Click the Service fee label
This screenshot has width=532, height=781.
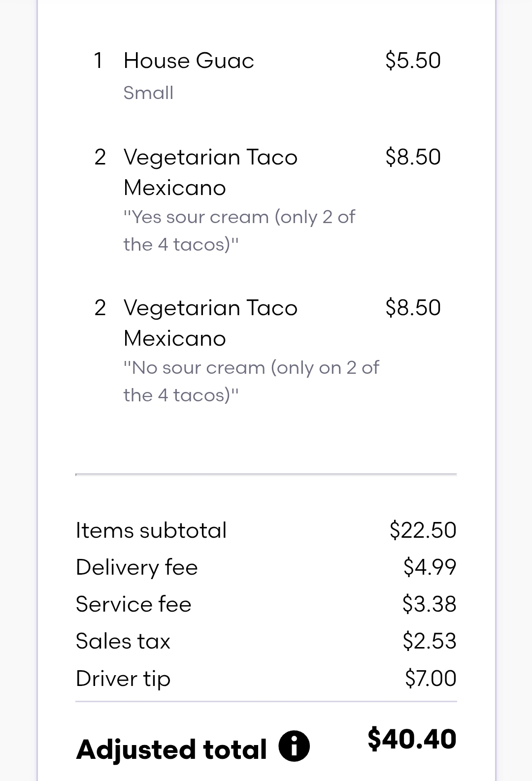[x=133, y=604]
